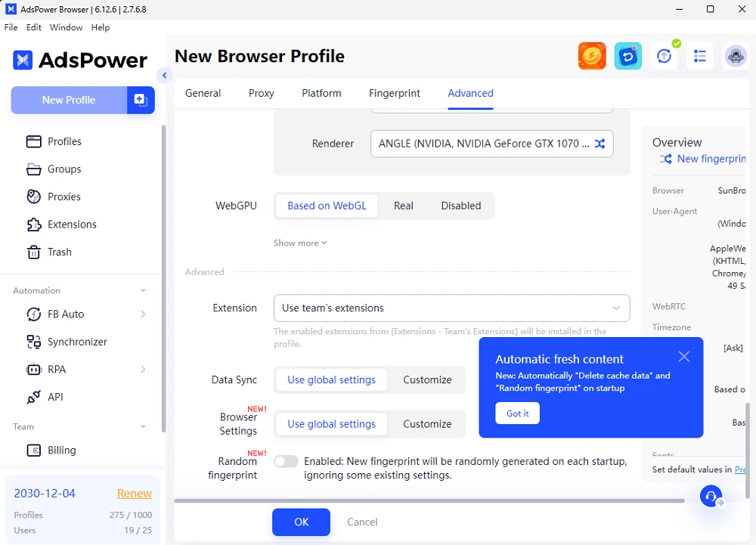This screenshot has height=545, width=756.
Task: Click the Renew link
Action: coord(135,494)
